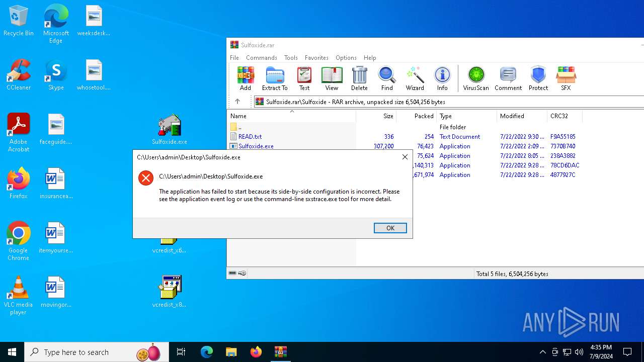Select READ.txt in the archive list
This screenshot has height=362, width=644.
pyautogui.click(x=250, y=137)
